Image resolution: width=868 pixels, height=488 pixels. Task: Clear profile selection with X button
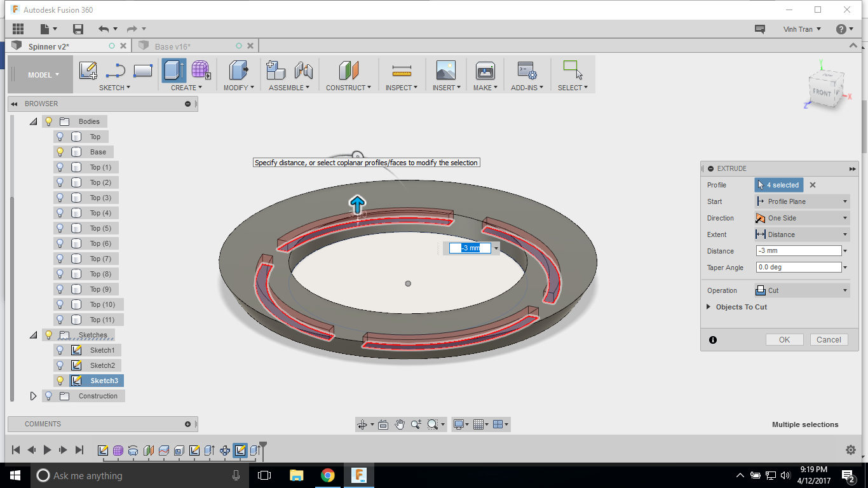coord(813,186)
